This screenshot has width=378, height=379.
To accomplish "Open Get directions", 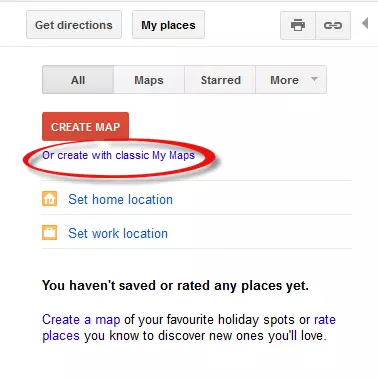I will (x=74, y=25).
